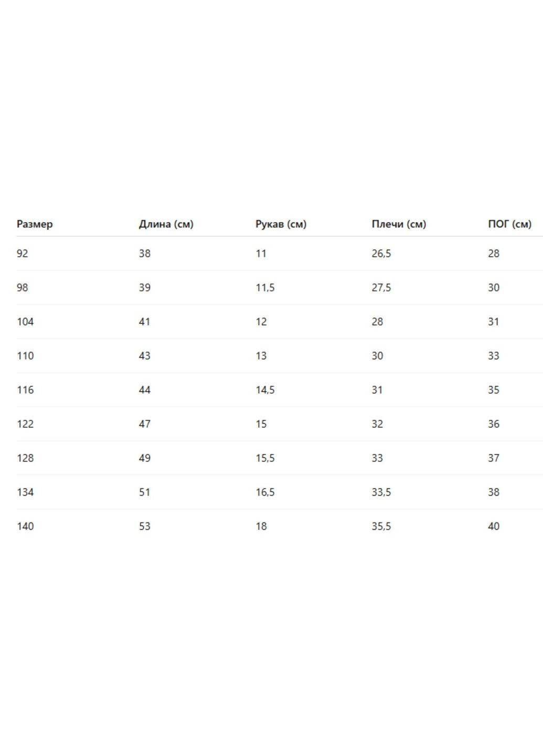Click the 14,5 sleeve value for size 116
543x756 pixels.
click(x=265, y=390)
